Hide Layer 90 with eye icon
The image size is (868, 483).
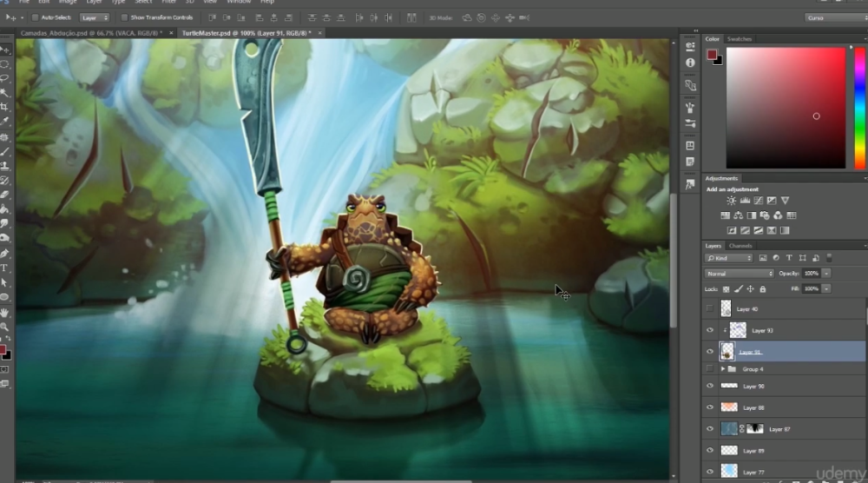[x=710, y=386]
